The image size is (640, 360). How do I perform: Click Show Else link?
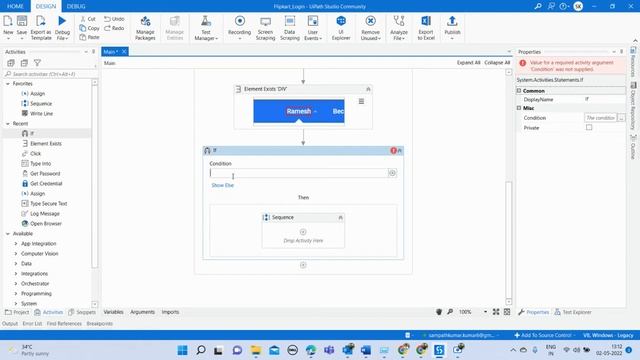222,185
